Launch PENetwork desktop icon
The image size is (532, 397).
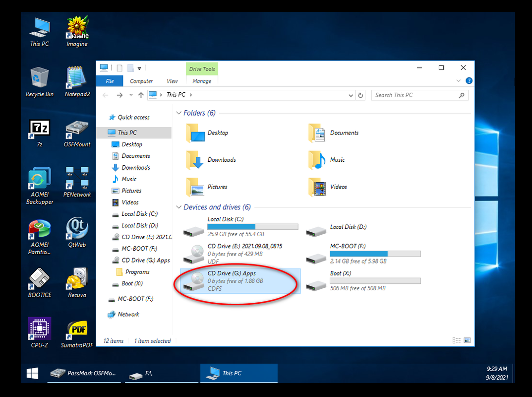77,183
